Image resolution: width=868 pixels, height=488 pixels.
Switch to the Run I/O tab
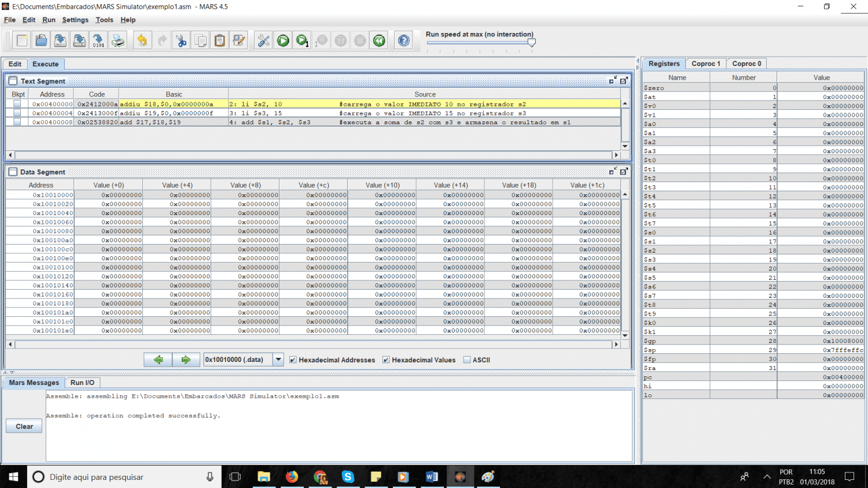click(x=82, y=383)
